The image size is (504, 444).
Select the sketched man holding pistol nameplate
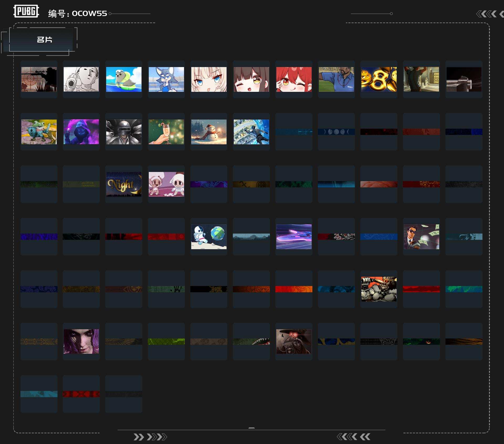tap(81, 79)
